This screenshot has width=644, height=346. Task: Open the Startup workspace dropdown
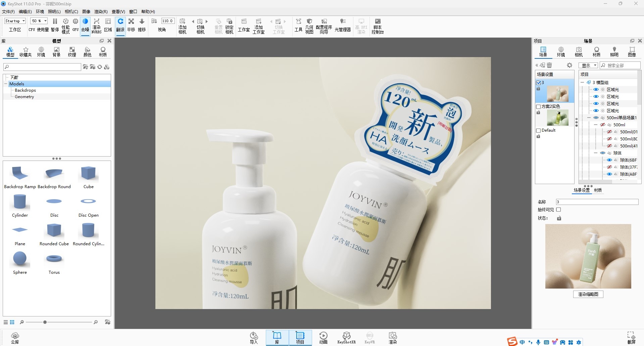(15, 21)
